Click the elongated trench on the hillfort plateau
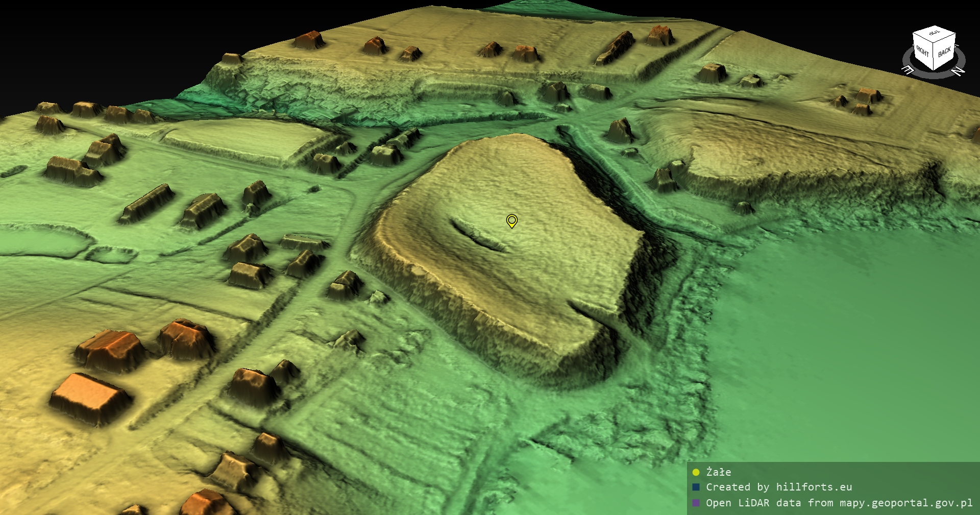 477,236
